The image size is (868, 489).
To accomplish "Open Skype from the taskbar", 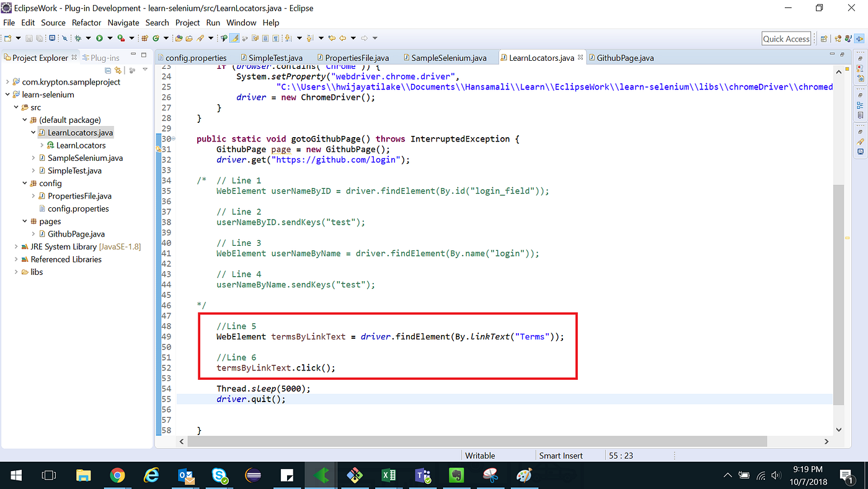I will tap(218, 475).
